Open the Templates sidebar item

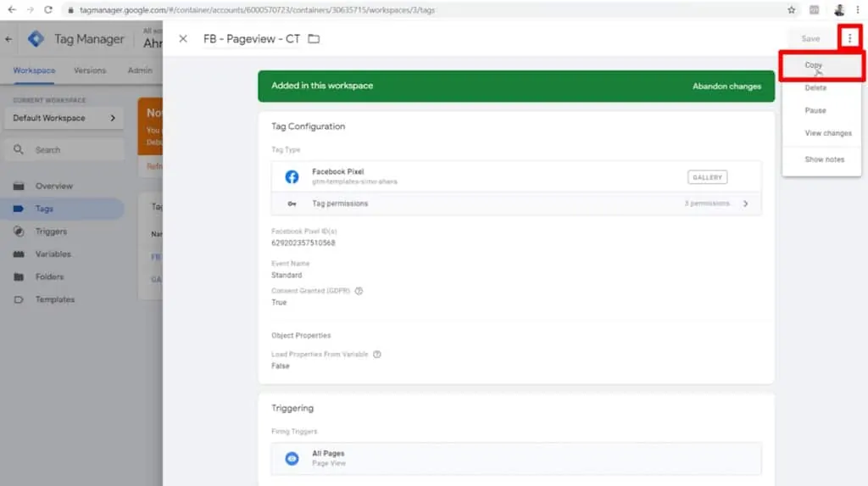point(64,299)
